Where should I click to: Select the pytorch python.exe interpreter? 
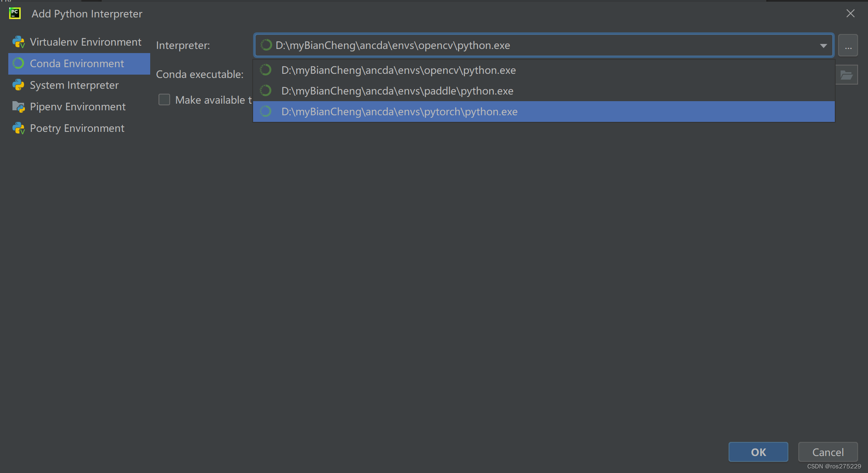click(399, 112)
